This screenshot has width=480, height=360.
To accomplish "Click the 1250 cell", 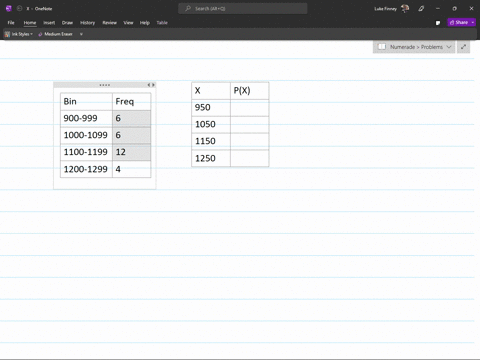I will tap(211, 158).
